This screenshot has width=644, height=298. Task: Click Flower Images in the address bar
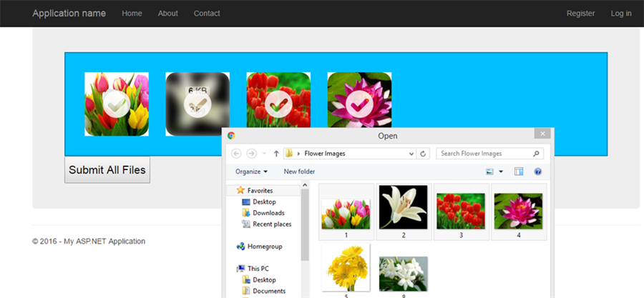(x=325, y=154)
